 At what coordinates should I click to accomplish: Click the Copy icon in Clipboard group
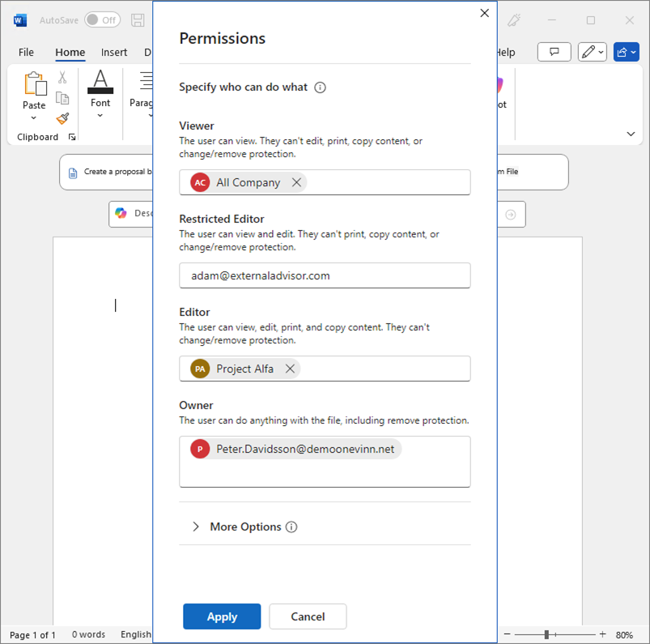(62, 98)
